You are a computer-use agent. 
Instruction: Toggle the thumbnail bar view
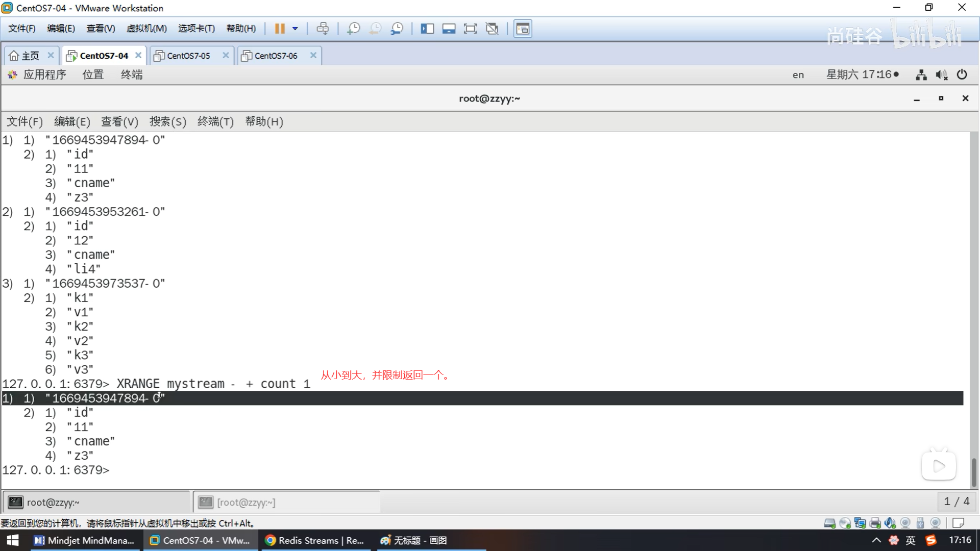(x=449, y=29)
